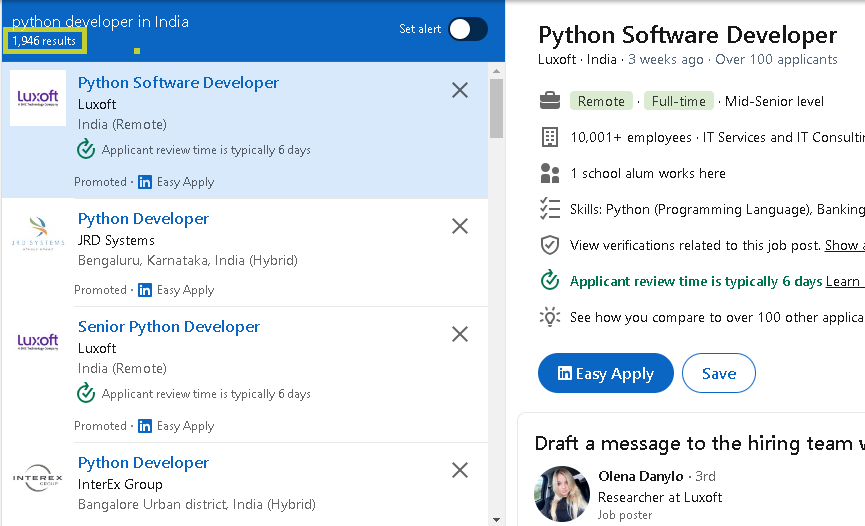Image resolution: width=865 pixels, height=526 pixels.
Task: Click the job list scroll up arrow
Action: [496, 71]
